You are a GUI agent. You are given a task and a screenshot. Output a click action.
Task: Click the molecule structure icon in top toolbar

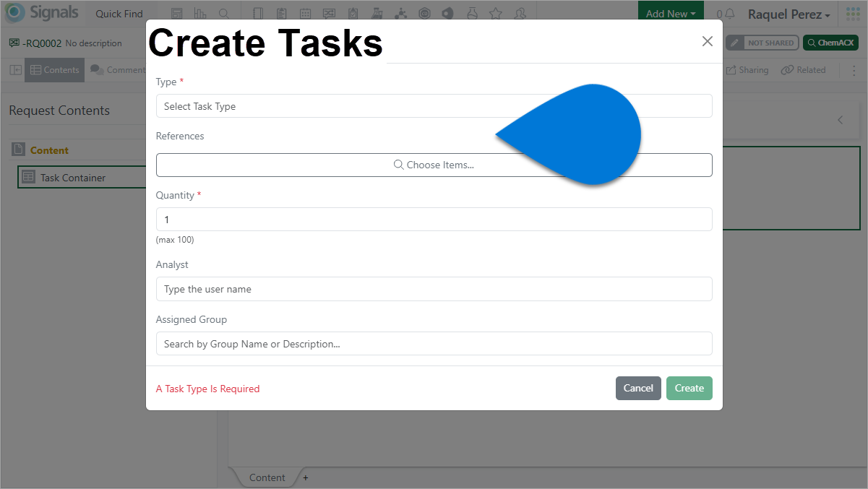[x=401, y=14]
